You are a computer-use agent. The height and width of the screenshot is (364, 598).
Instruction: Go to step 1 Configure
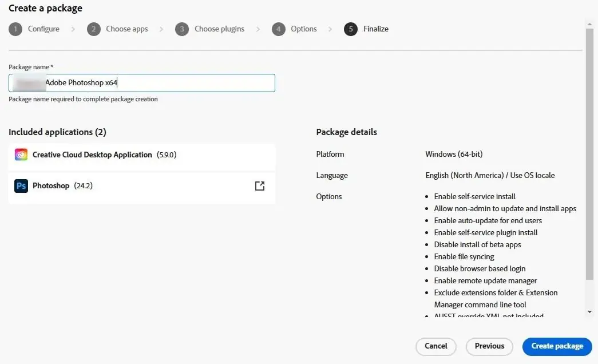click(34, 29)
